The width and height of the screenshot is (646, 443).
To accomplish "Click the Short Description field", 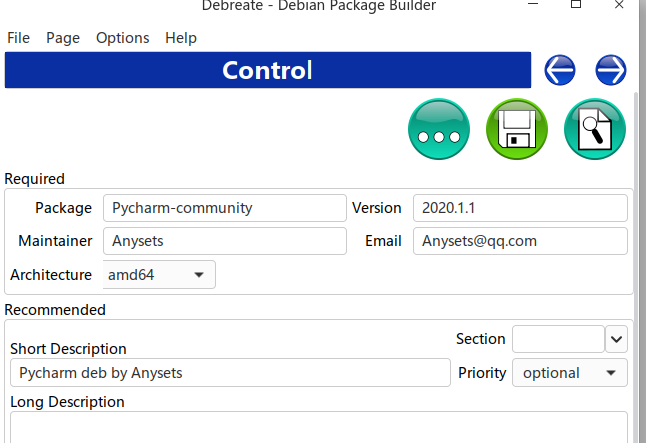I will click(230, 373).
